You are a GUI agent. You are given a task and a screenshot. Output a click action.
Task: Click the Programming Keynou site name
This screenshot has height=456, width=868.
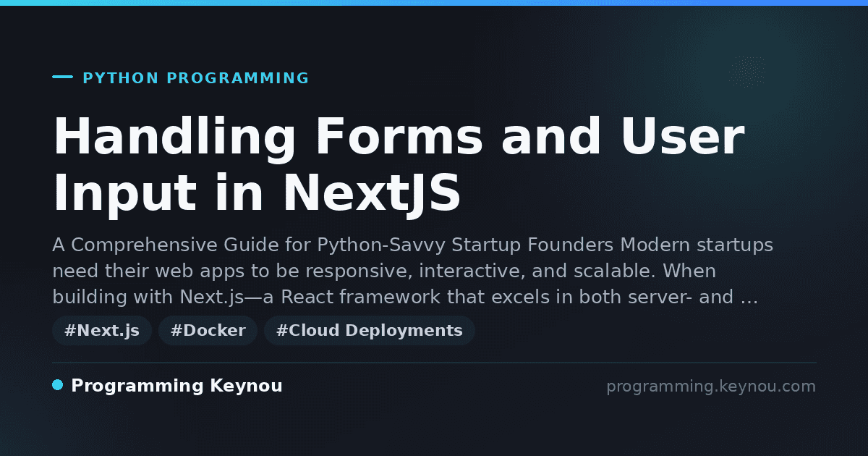point(176,386)
